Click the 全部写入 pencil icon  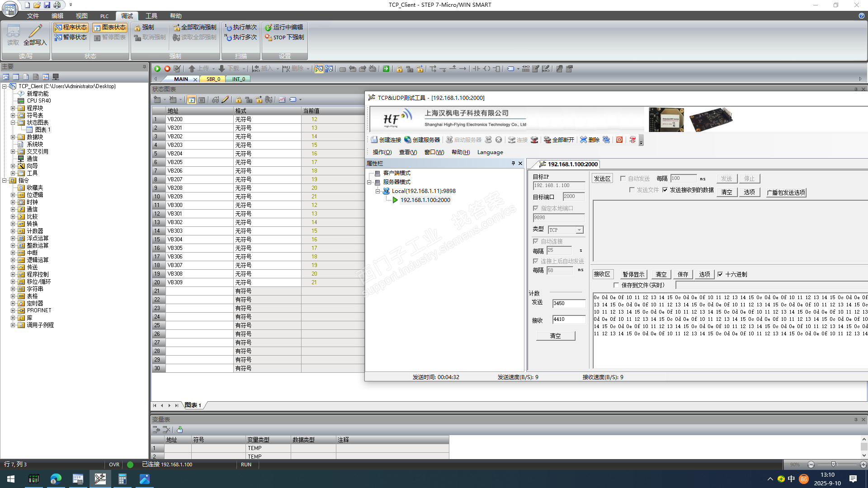point(35,33)
